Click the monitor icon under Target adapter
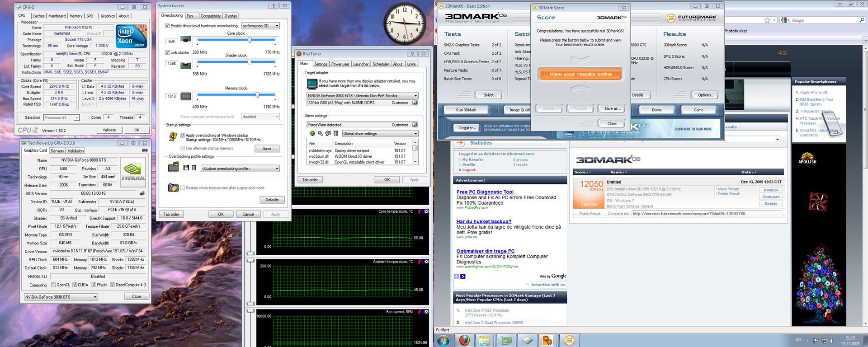The width and height of the screenshot is (868, 347). 312,84
